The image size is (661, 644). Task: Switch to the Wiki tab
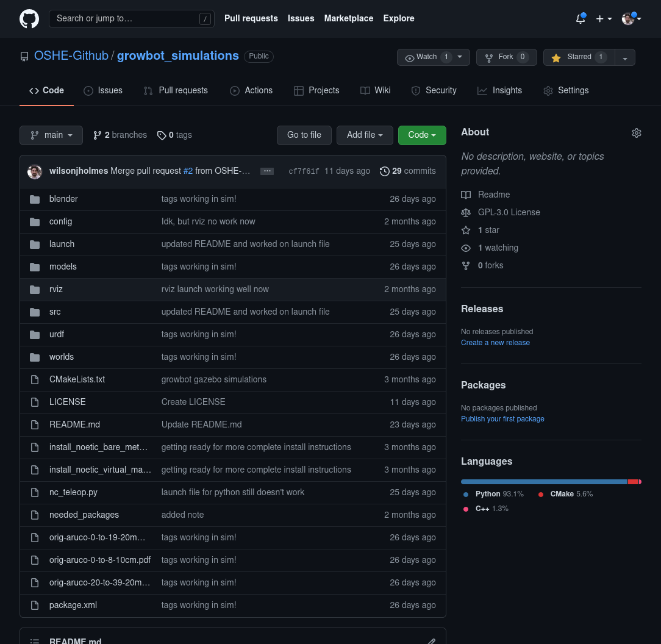(375, 91)
